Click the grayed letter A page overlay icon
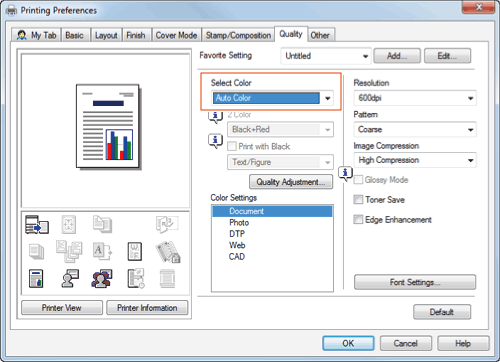500x362 pixels. [102, 251]
